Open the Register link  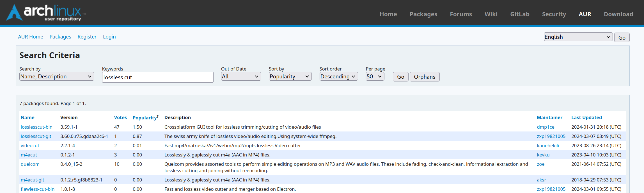click(87, 37)
